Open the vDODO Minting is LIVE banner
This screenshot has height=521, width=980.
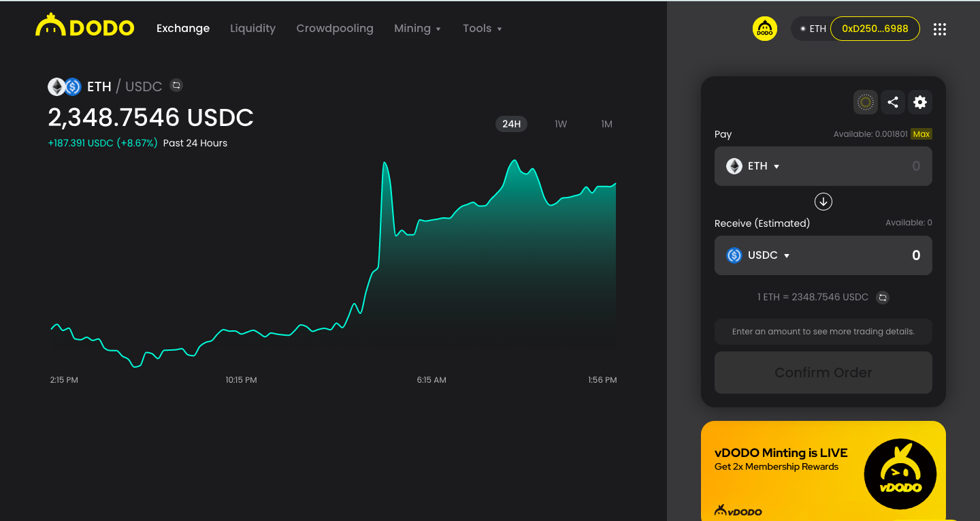823,471
